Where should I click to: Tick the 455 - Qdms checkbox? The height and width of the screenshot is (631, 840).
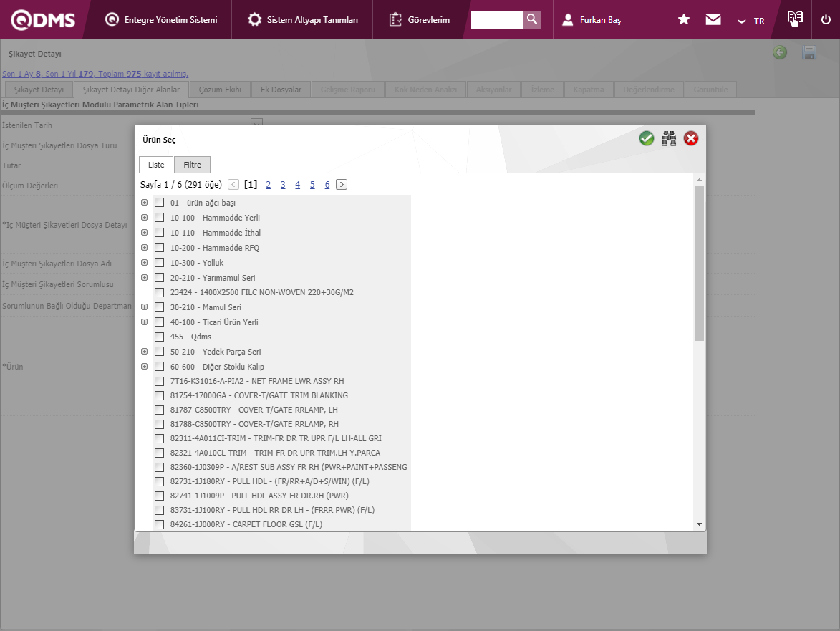pos(159,337)
